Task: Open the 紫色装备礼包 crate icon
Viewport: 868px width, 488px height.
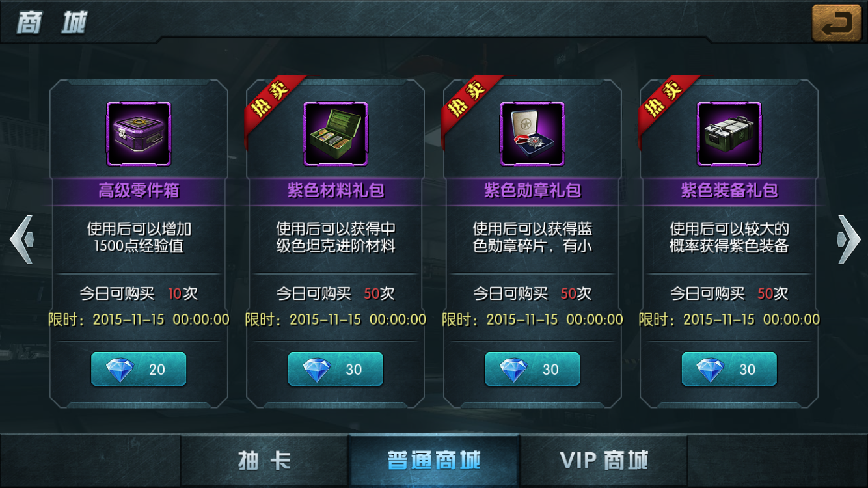Action: coord(729,134)
